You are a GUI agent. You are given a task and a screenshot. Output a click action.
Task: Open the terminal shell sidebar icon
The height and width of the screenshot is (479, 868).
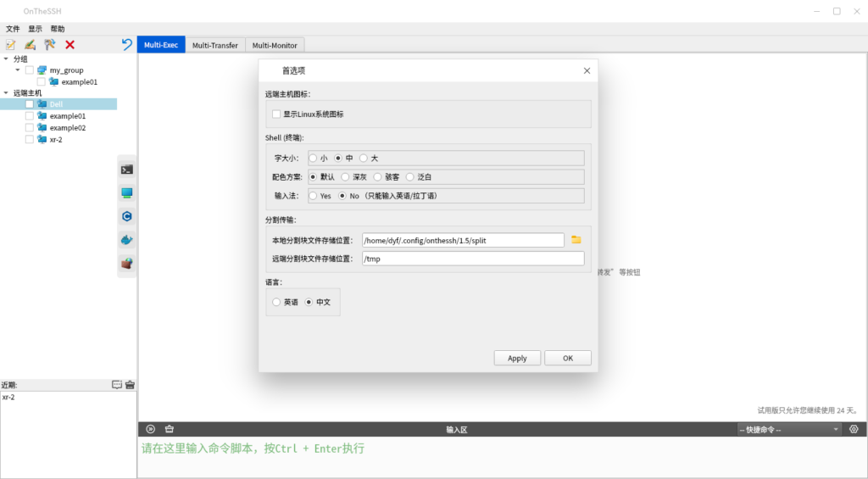click(x=126, y=170)
